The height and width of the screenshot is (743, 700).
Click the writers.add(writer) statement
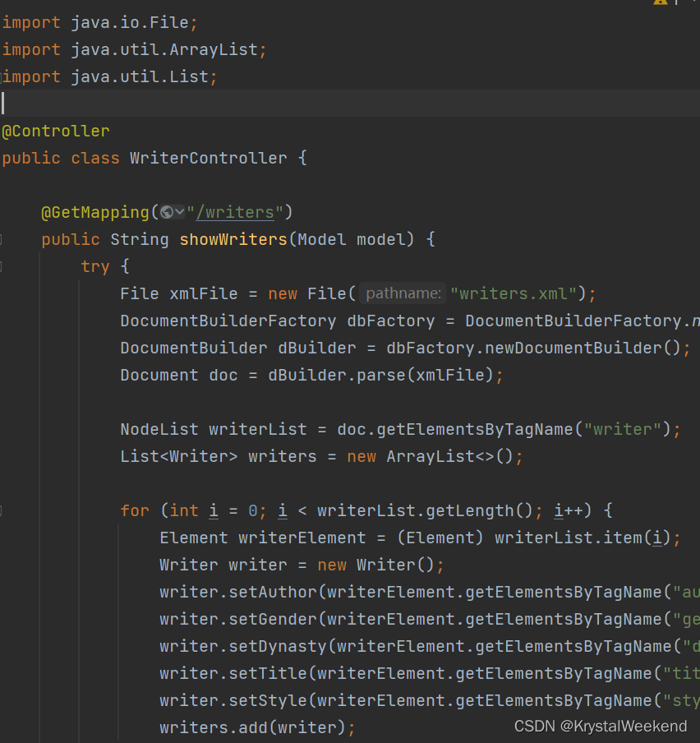pyautogui.click(x=257, y=727)
